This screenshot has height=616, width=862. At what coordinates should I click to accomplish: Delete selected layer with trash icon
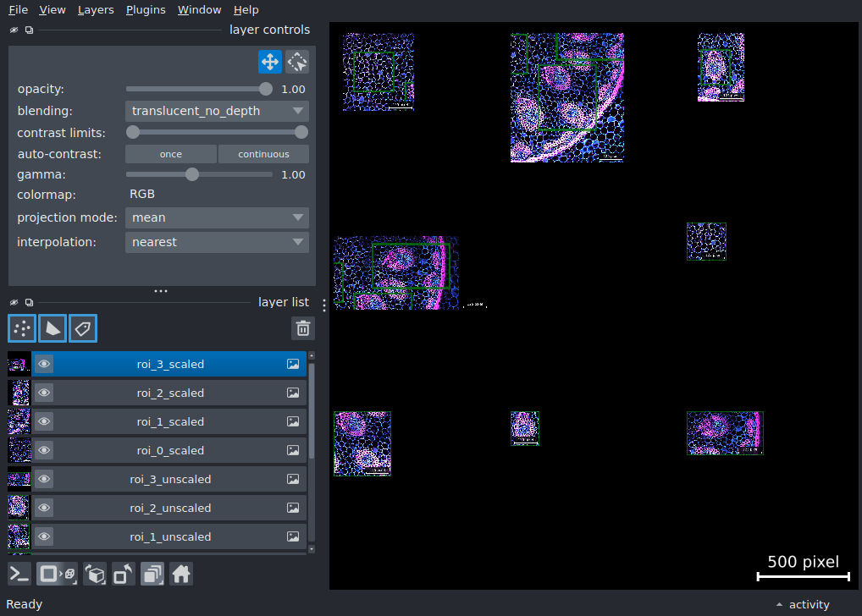(x=303, y=328)
